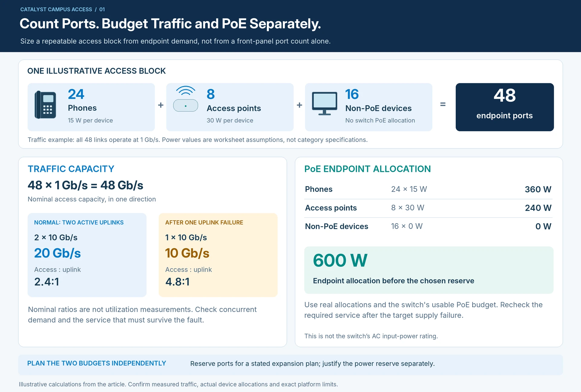Click '360 W' in the Phones row
The image size is (581, 392).
[538, 189]
